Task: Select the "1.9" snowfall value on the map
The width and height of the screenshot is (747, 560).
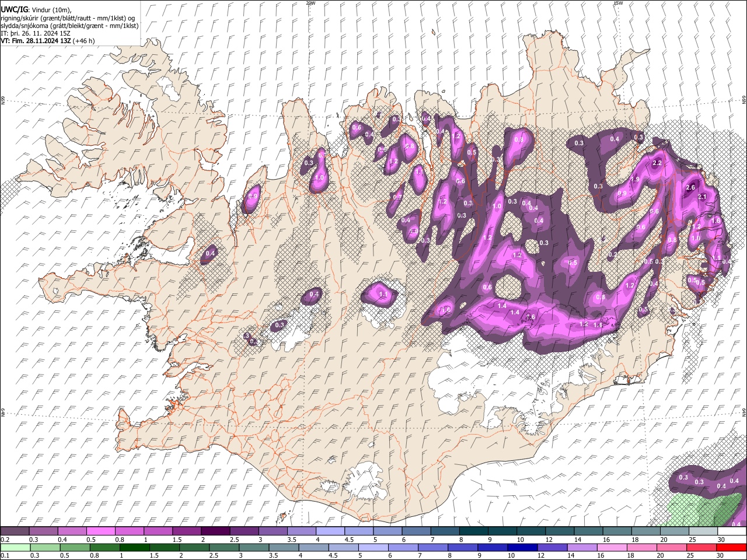Action: pyautogui.click(x=636, y=179)
